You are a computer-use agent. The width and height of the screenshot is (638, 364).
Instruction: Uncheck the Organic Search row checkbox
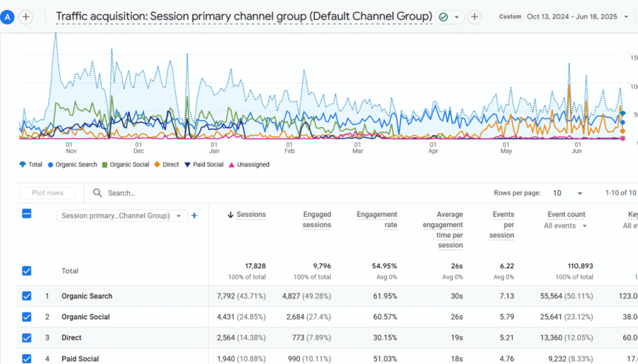coord(27,296)
